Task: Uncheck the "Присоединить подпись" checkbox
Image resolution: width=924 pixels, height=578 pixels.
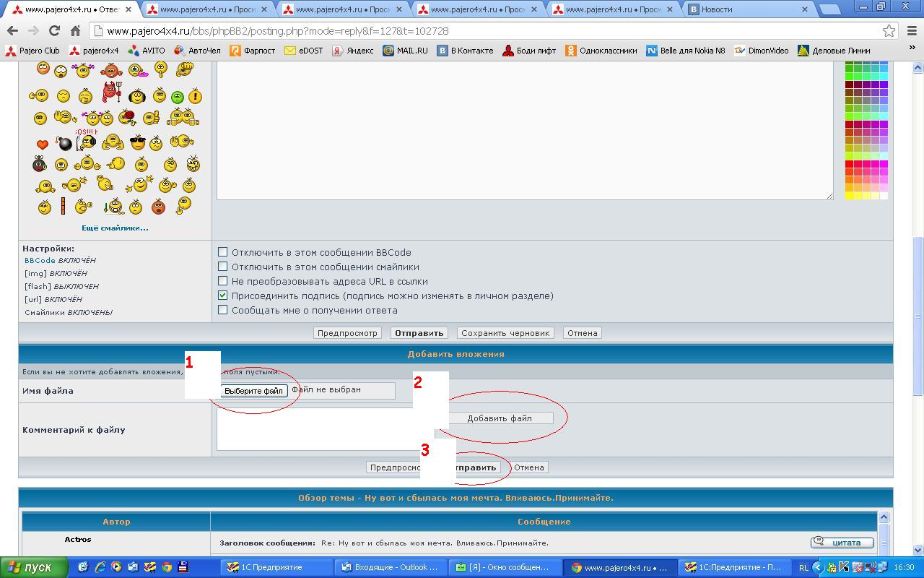Action: point(223,296)
